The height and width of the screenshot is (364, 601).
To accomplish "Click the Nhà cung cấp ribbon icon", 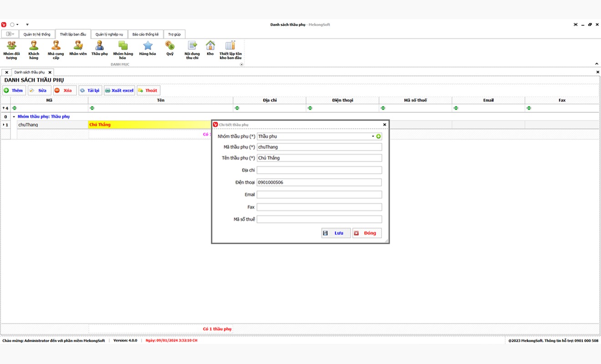I will pos(56,46).
